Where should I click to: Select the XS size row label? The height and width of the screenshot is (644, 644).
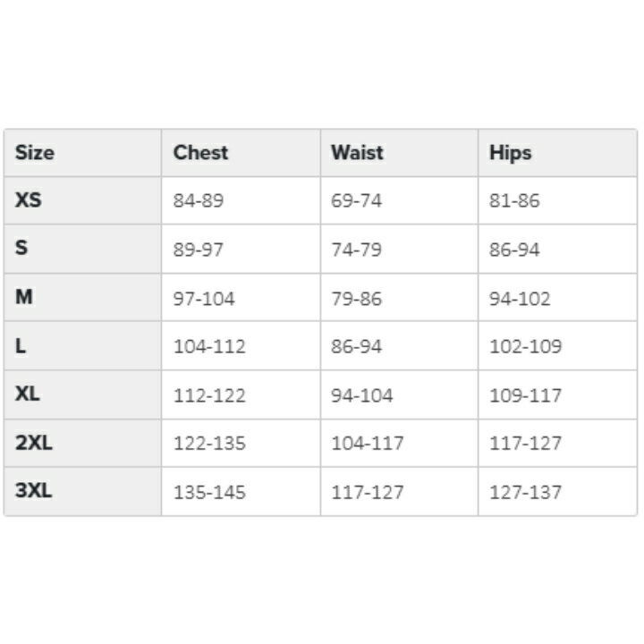(29, 200)
